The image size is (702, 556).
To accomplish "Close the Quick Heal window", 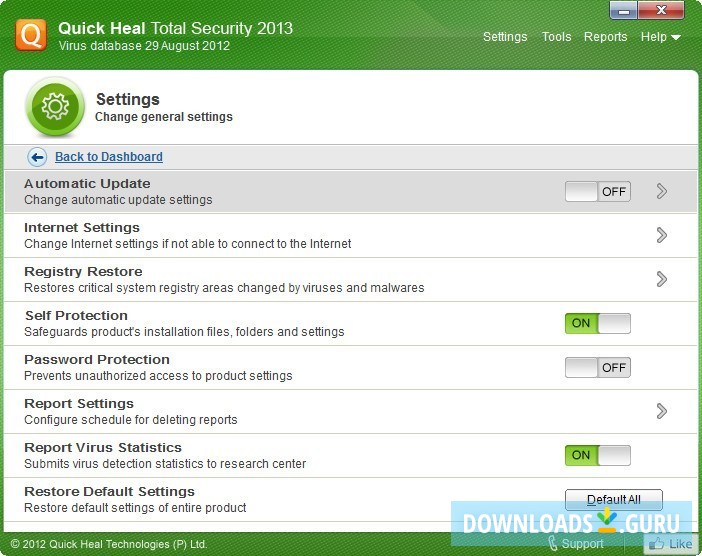I will point(661,10).
